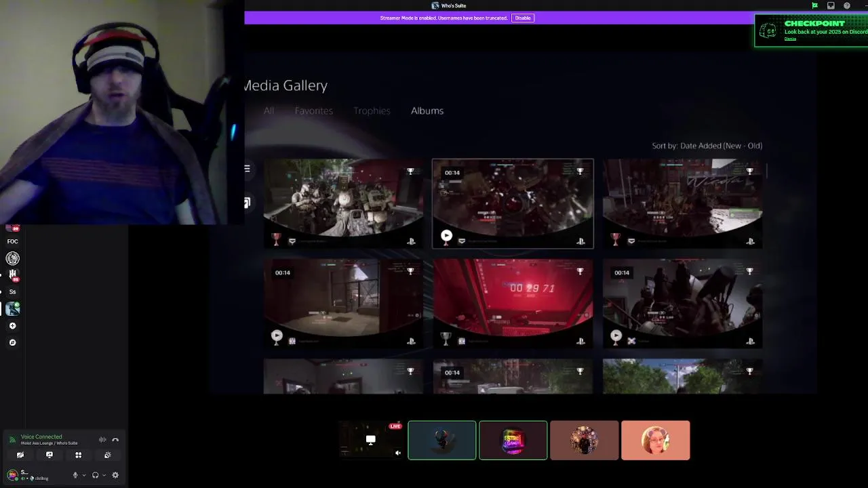Click own user avatar in user panel
The image size is (868, 488).
point(12,475)
